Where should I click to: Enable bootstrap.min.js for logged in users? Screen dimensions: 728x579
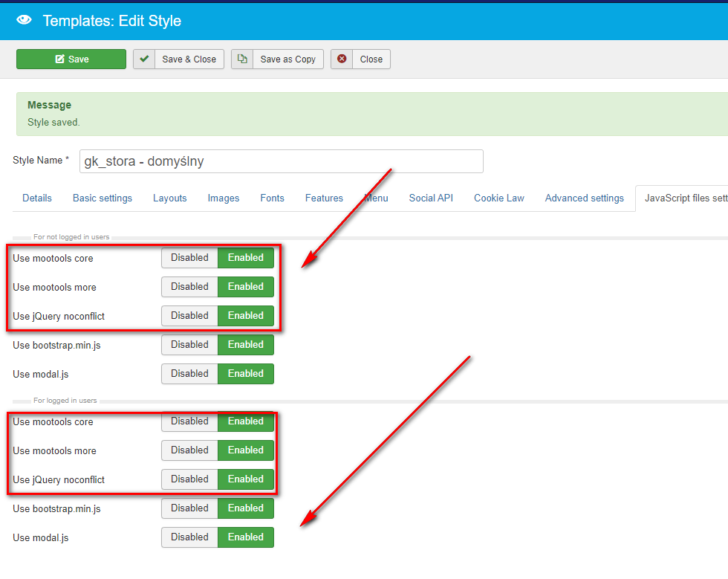click(x=246, y=508)
